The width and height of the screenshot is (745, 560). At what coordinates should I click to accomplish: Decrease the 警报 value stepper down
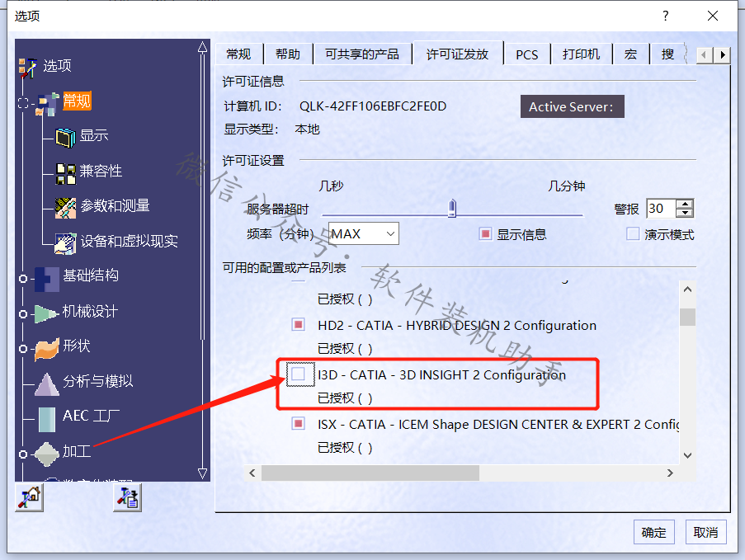point(685,213)
